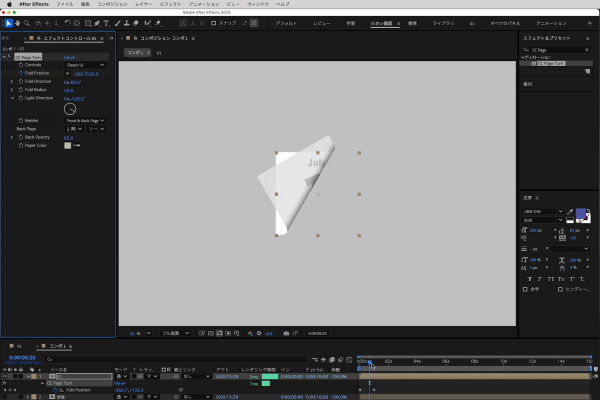Click Paper Color eyedropper icon
The image size is (600, 400).
pyautogui.click(x=77, y=145)
